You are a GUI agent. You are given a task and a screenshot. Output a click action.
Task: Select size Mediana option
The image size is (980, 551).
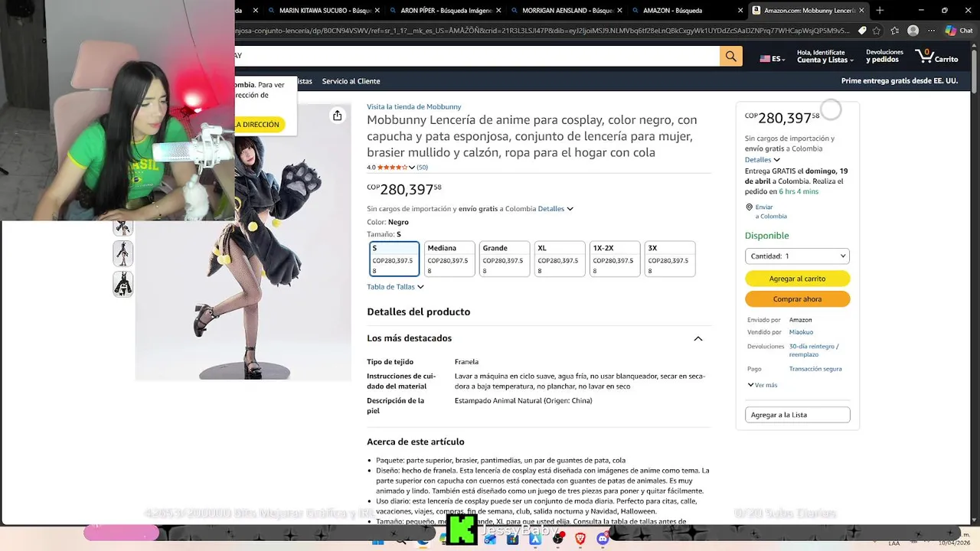click(x=449, y=259)
